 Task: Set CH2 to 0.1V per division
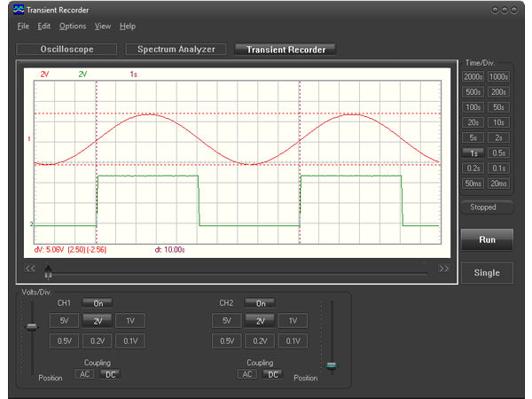291,340
